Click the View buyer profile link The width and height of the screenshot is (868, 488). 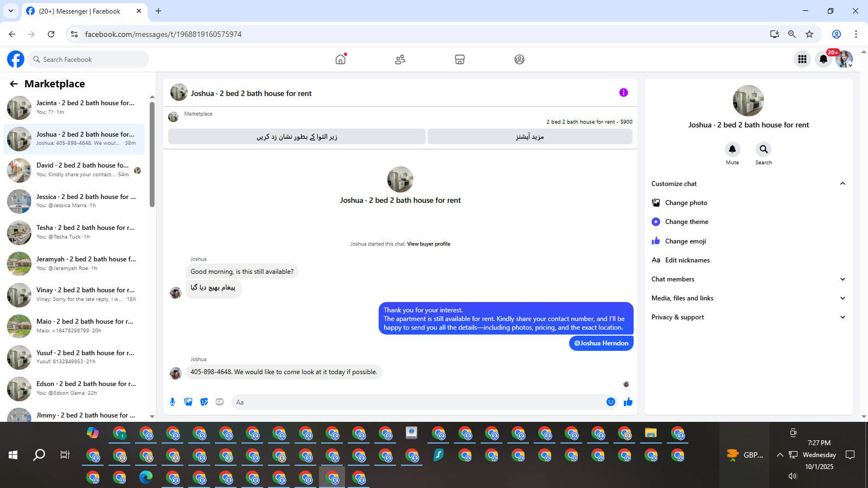point(429,244)
